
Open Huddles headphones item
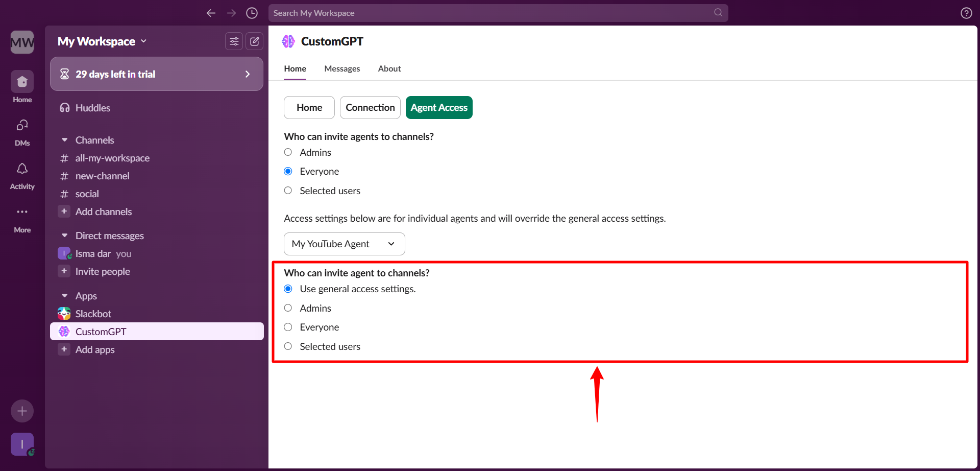click(x=156, y=108)
